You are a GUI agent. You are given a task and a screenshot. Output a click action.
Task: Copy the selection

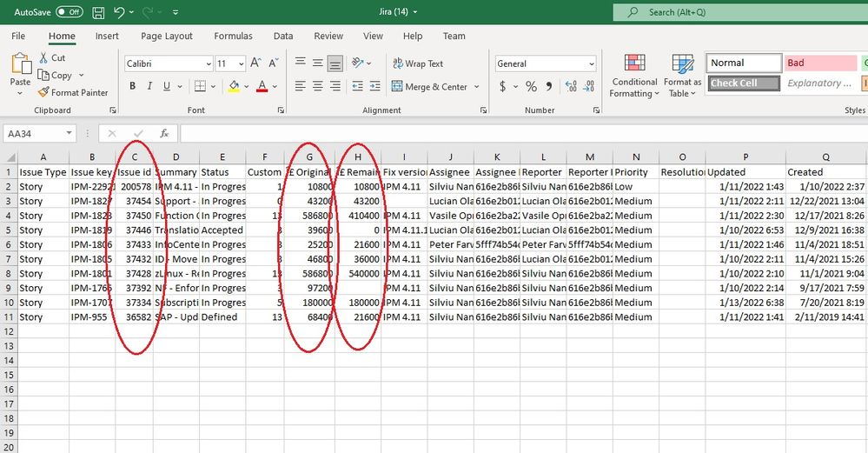[55, 76]
